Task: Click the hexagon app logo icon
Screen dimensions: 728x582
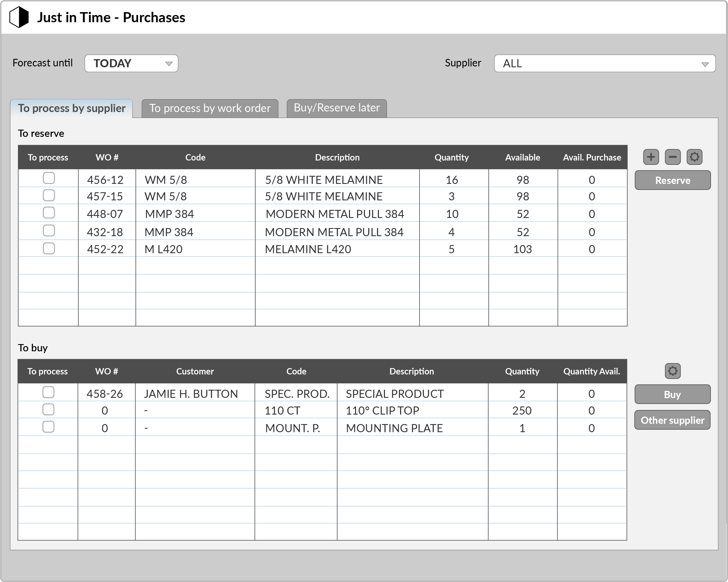Action: 19,17
